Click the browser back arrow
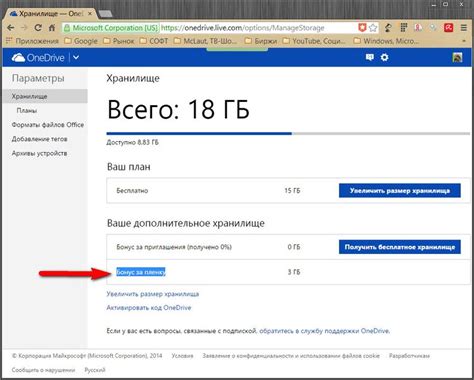474x380 pixels. click(11, 28)
